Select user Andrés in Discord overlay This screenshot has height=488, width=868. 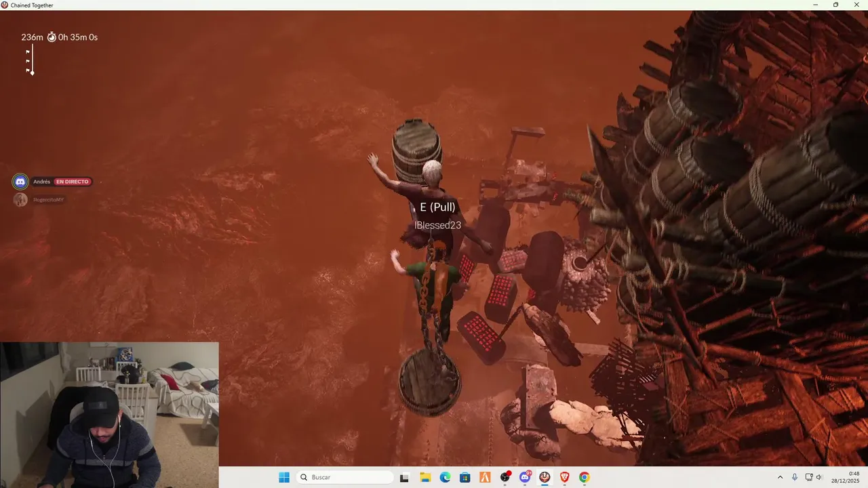(x=42, y=182)
